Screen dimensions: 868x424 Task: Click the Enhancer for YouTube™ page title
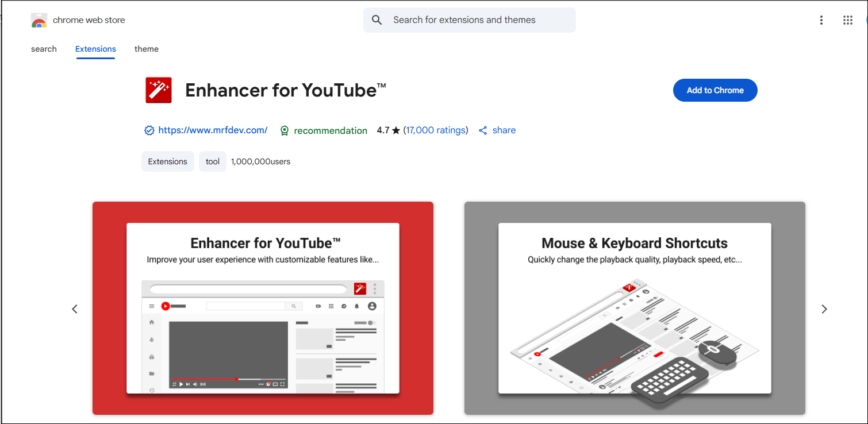coord(286,90)
